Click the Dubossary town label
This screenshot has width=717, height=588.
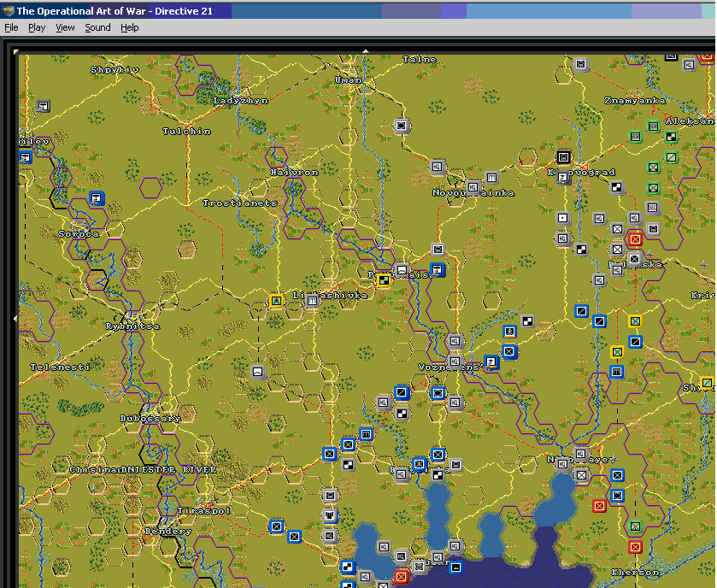tap(150, 419)
